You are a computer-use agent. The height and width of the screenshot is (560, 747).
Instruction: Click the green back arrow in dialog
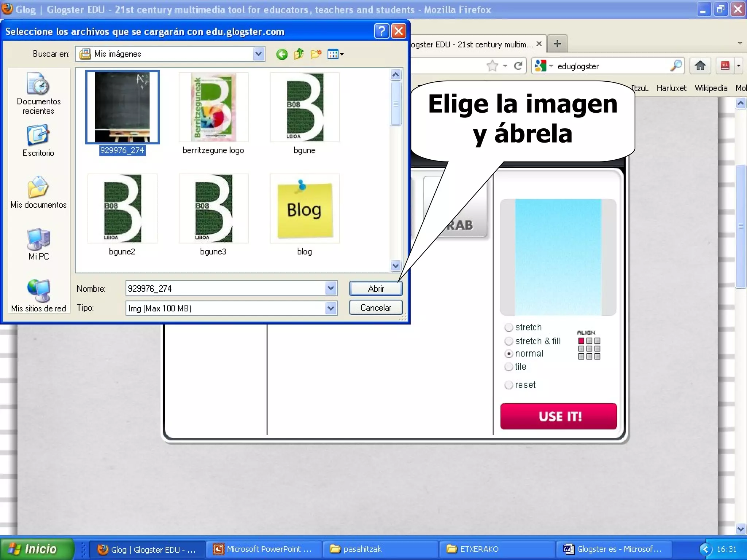point(282,54)
